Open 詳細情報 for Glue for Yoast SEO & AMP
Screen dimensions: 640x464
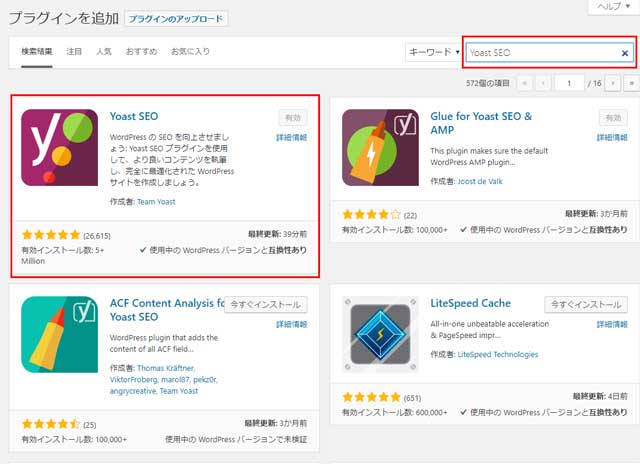click(612, 138)
